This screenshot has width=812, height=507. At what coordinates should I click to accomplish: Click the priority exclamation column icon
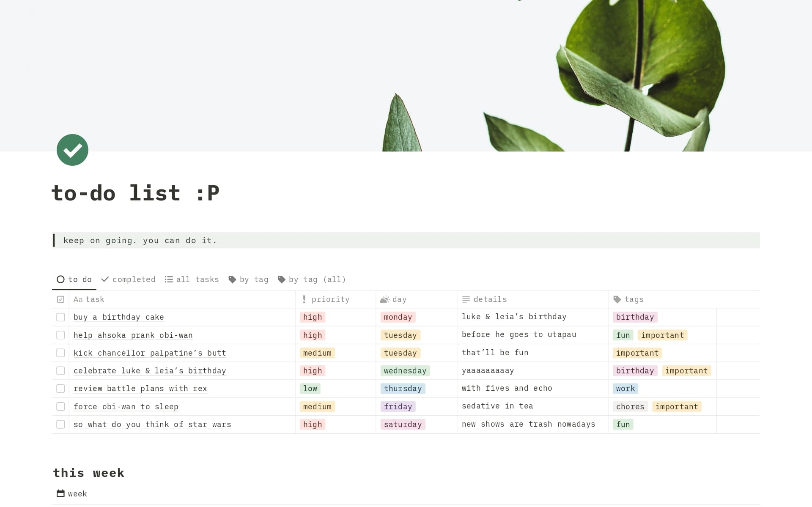point(304,299)
